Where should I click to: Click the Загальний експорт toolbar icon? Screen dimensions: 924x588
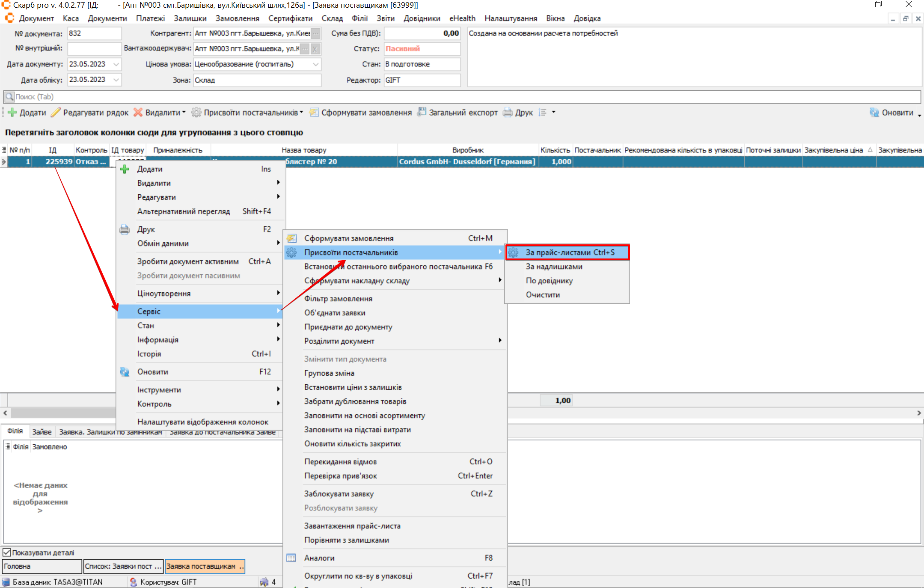(x=422, y=112)
